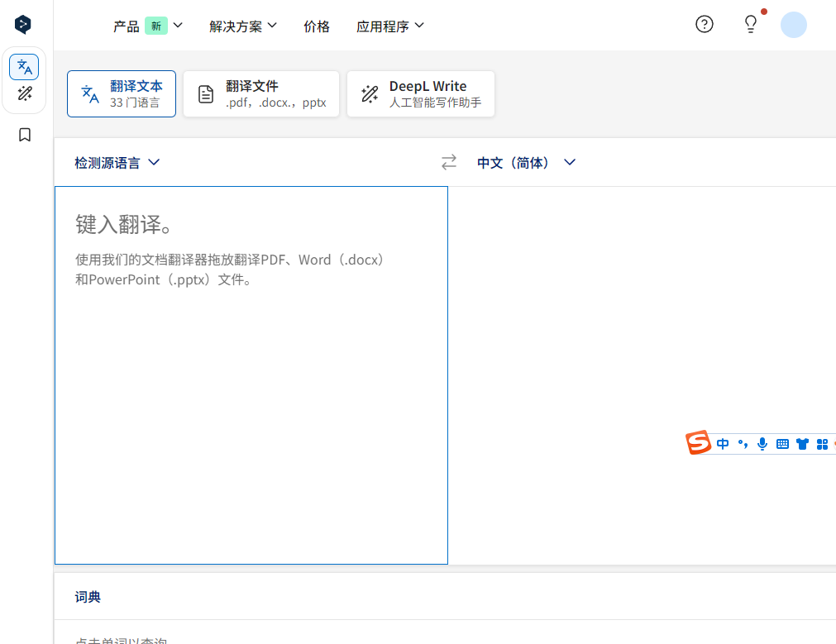
Task: Click the source text input area
Action: (251, 375)
